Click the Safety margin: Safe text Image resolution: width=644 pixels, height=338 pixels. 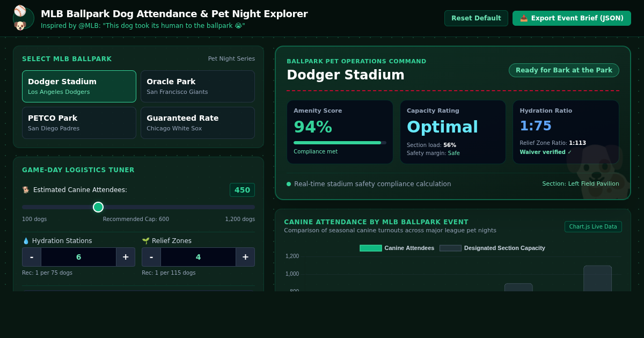[x=433, y=153]
